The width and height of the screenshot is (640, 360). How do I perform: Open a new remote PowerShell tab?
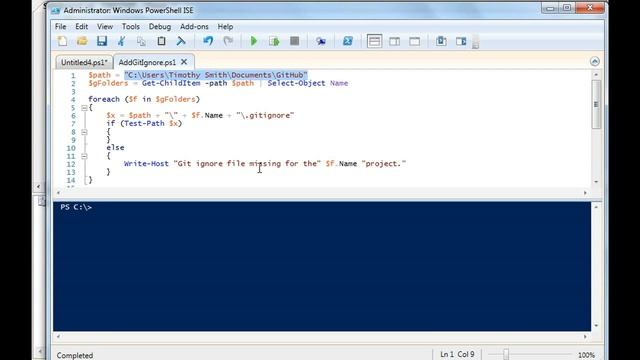321,41
